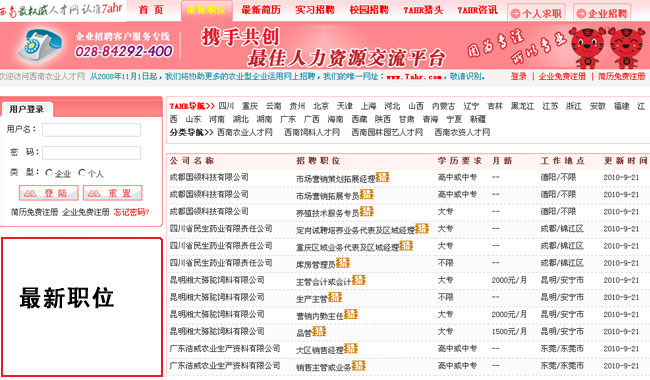The height and width of the screenshot is (380, 650).
Task: Select the 企业 account type radio button
Action: [x=49, y=172]
